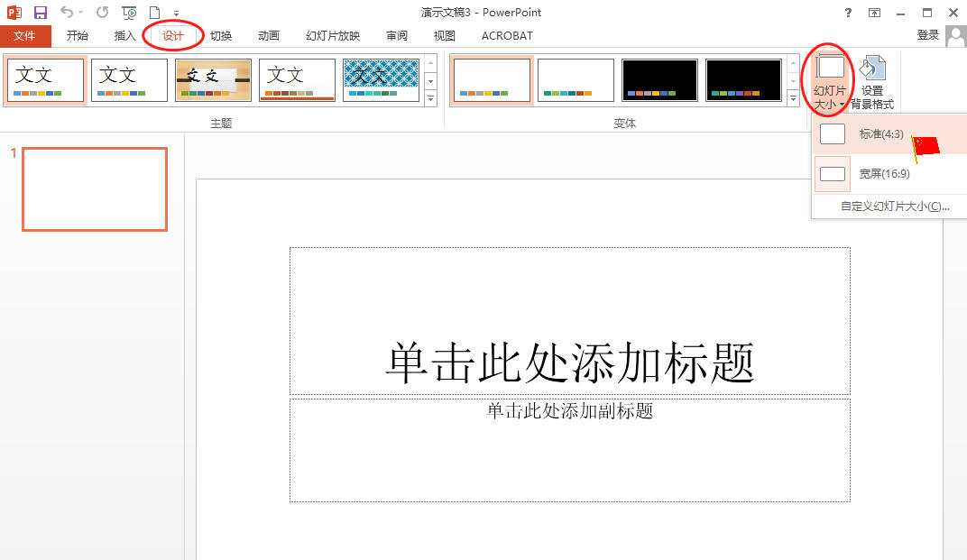This screenshot has height=560, width=967.
Task: Click the PowerPoint application icon
Action: point(14,13)
